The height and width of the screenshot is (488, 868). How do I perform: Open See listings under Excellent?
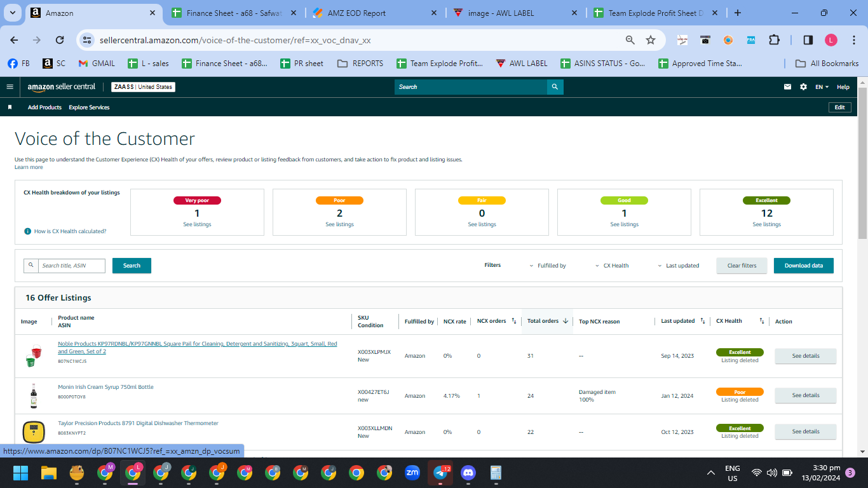coord(766,224)
